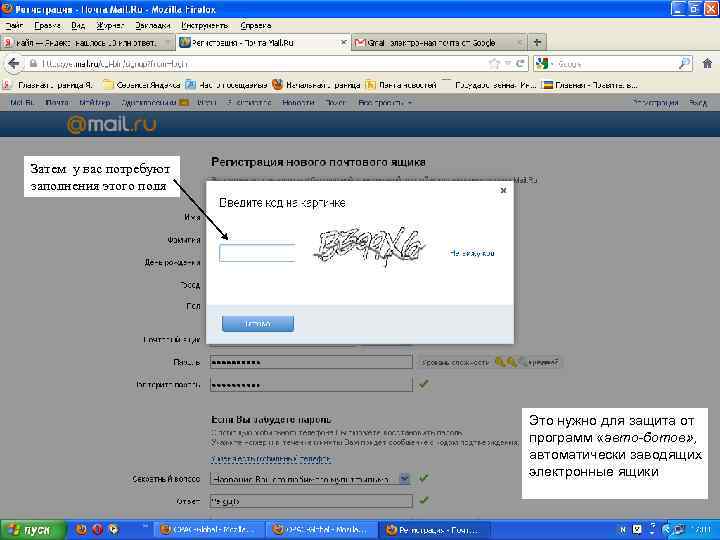Switch to the Yandex tab

tap(86, 43)
